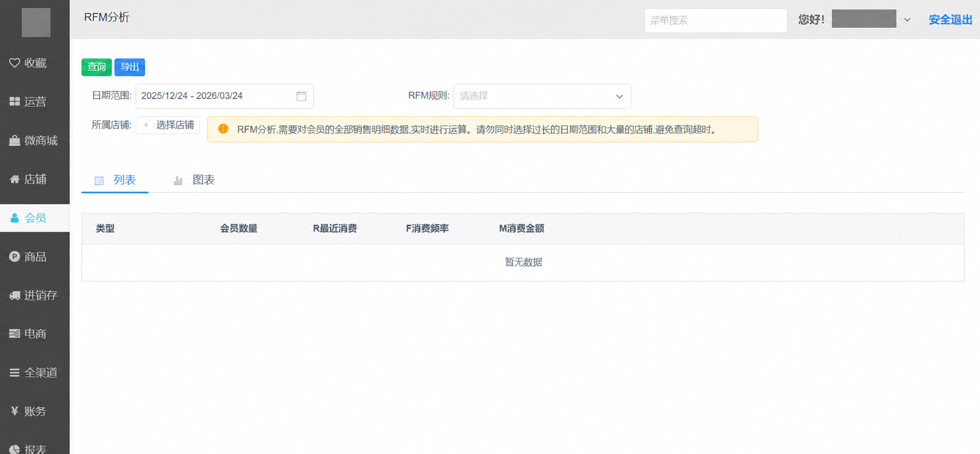Screen dimensions: 980x454
Task: Click the shopping bag icon beside 微商城
Action: pos(14,141)
